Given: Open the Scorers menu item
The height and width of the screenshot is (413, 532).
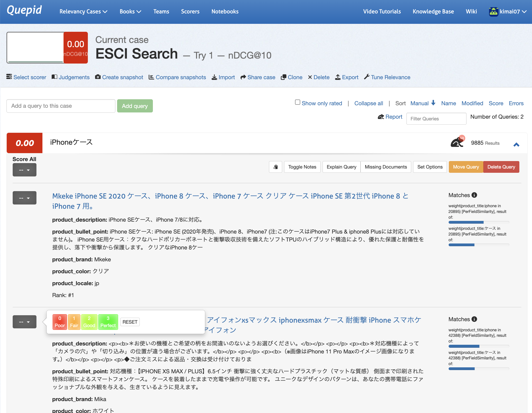Looking at the screenshot, I should tap(190, 12).
